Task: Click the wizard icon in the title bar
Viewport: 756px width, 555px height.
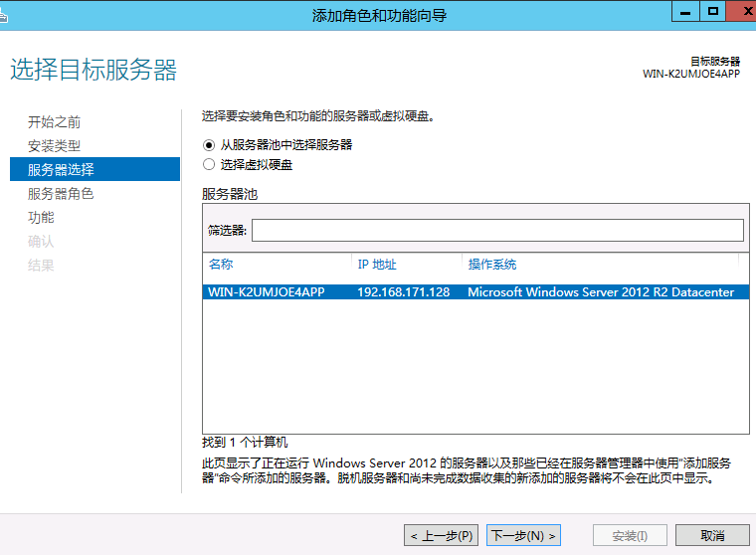Action: [x=5, y=14]
